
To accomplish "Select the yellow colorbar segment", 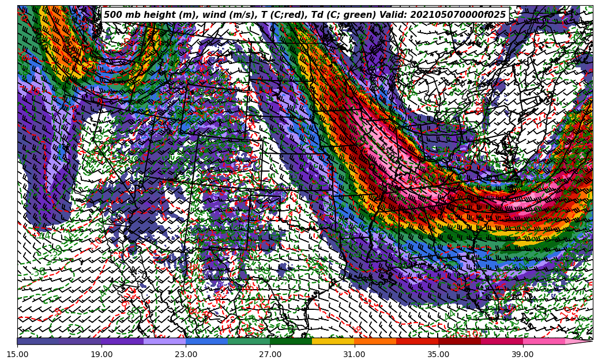I will [x=333, y=341].
